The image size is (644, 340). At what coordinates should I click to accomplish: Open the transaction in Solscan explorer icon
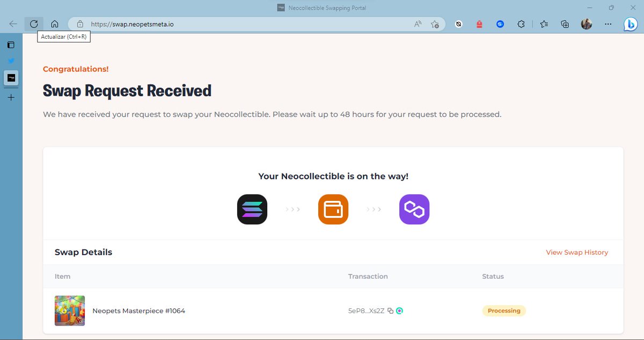pyautogui.click(x=399, y=310)
